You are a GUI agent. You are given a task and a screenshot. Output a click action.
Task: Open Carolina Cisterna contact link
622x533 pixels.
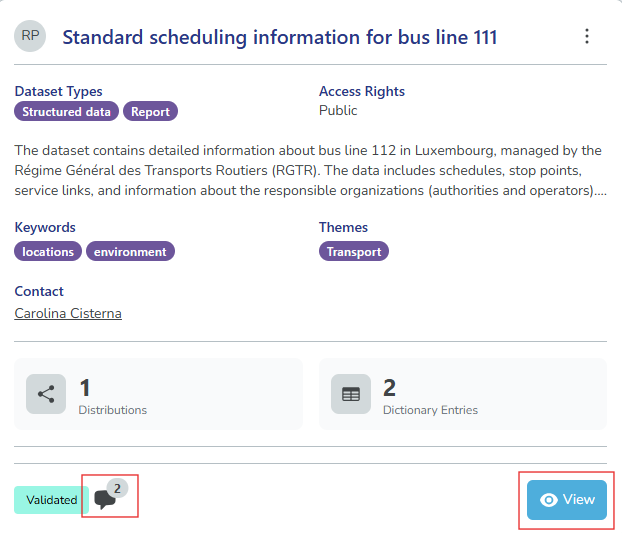click(x=68, y=313)
